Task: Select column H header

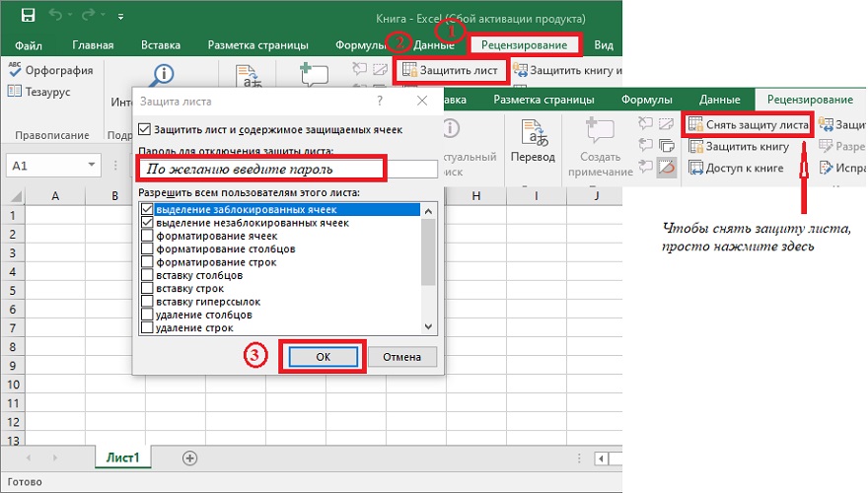Action: 475,196
